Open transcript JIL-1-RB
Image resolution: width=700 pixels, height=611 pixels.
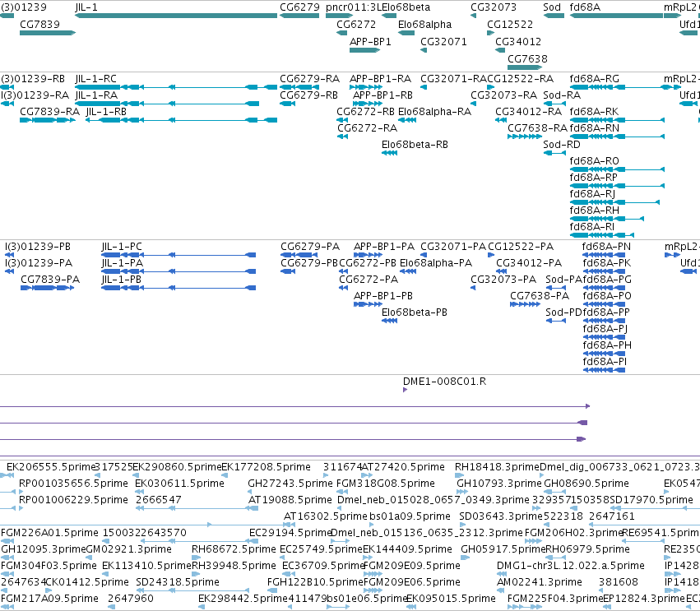pyautogui.click(x=106, y=112)
